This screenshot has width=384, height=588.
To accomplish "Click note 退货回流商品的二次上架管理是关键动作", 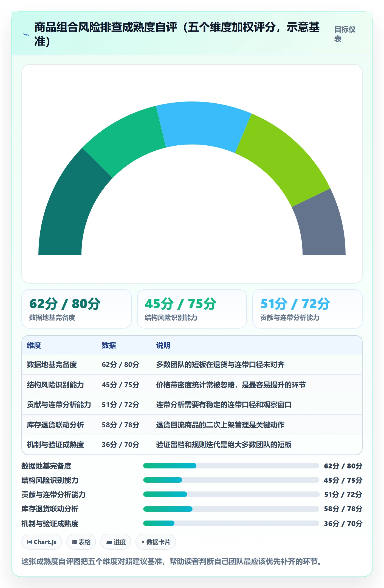I will [220, 425].
